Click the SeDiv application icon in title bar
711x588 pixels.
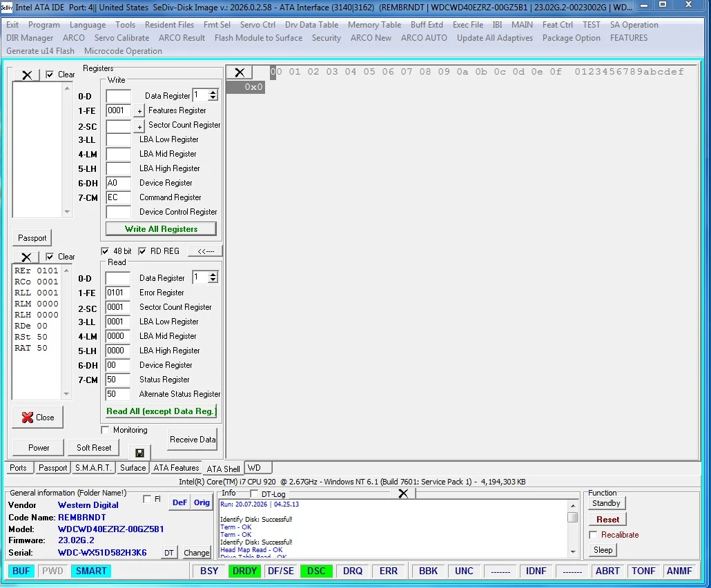(7, 8)
